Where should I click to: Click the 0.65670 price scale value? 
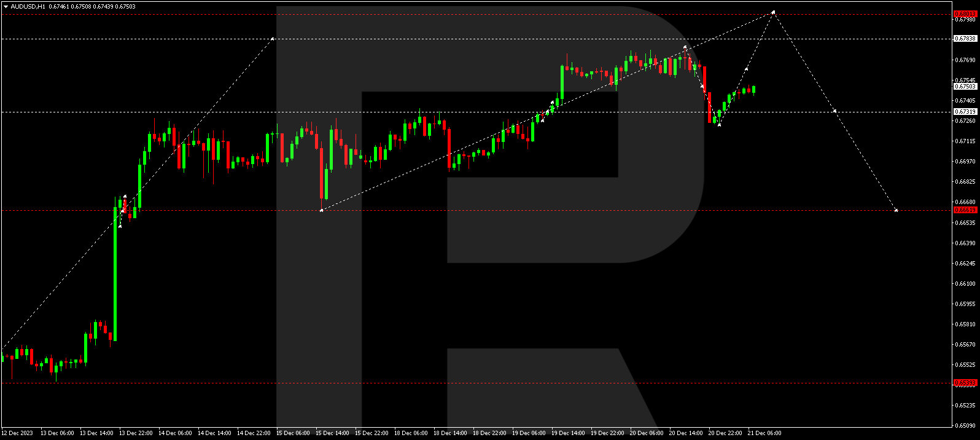[965, 345]
